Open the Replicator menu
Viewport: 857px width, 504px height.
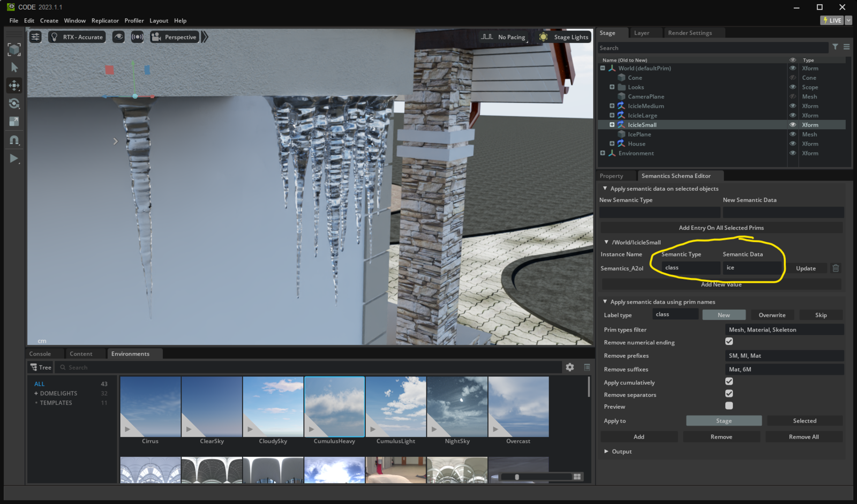click(105, 20)
